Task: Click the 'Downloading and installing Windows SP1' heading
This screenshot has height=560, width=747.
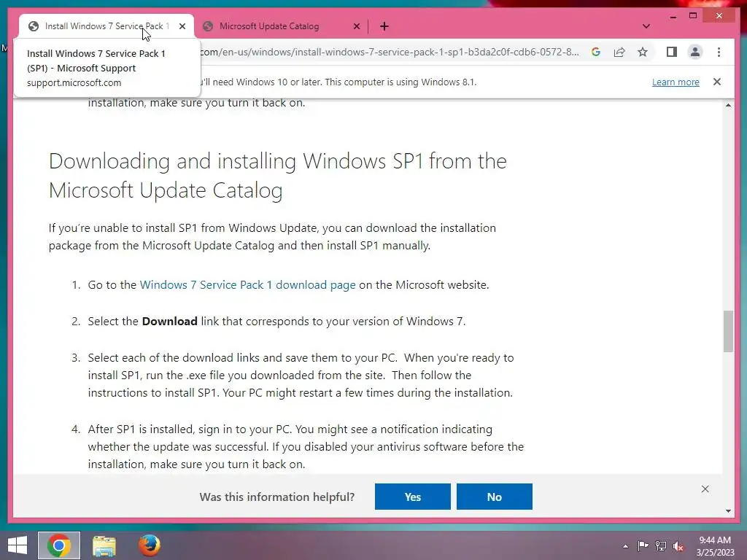Action: (x=278, y=176)
